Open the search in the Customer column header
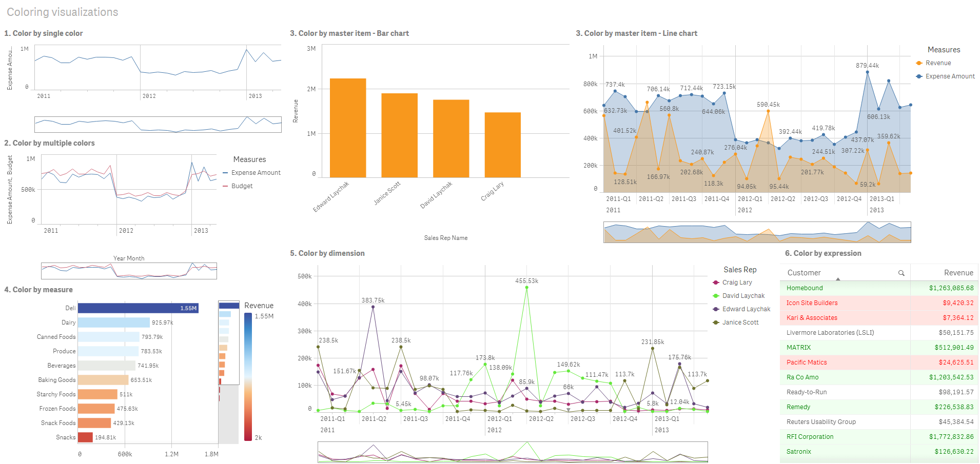The width and height of the screenshot is (980, 464). (x=902, y=273)
